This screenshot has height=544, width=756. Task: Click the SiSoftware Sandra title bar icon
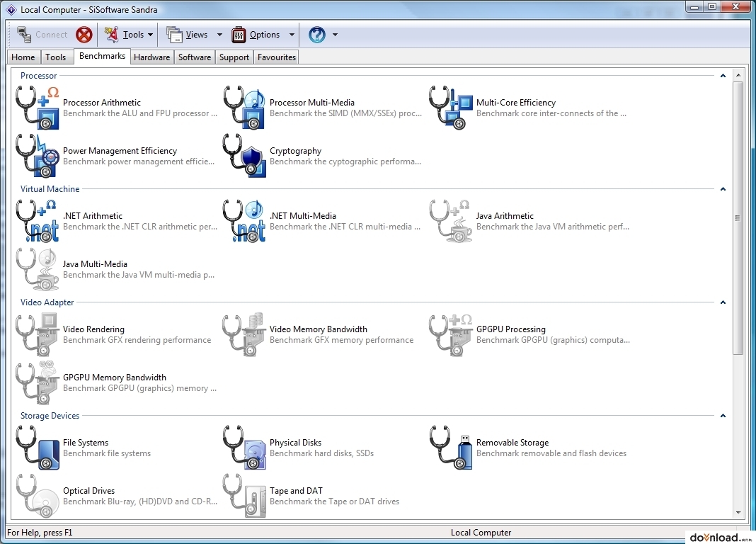point(11,10)
